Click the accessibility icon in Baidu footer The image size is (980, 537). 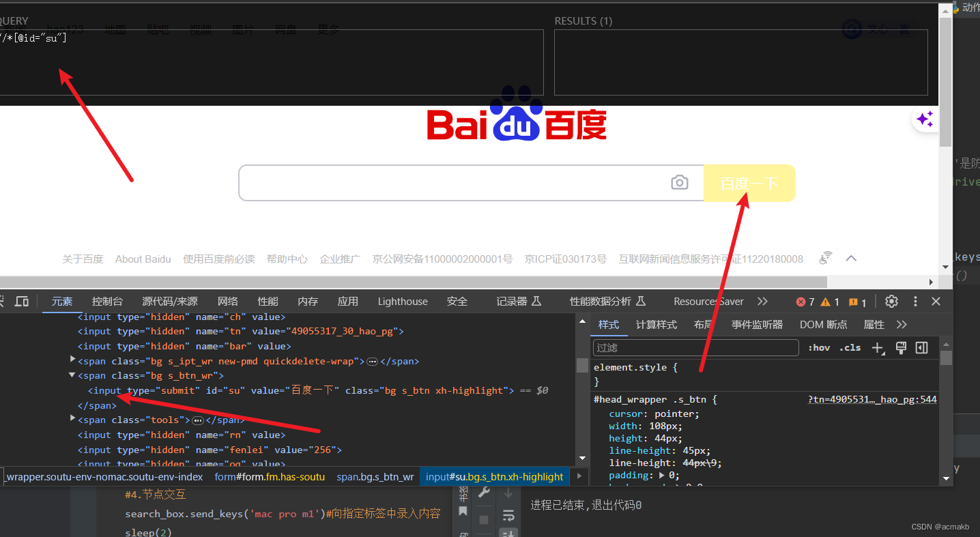[826, 258]
